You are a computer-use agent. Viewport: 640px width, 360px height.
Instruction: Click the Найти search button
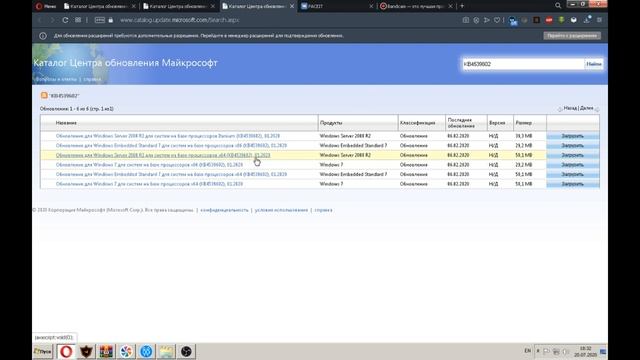(594, 64)
